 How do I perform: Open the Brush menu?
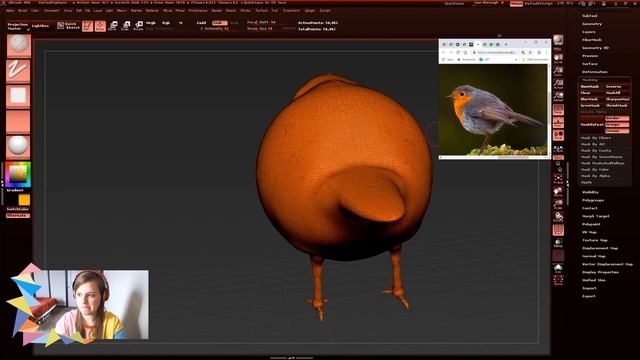click(22, 11)
